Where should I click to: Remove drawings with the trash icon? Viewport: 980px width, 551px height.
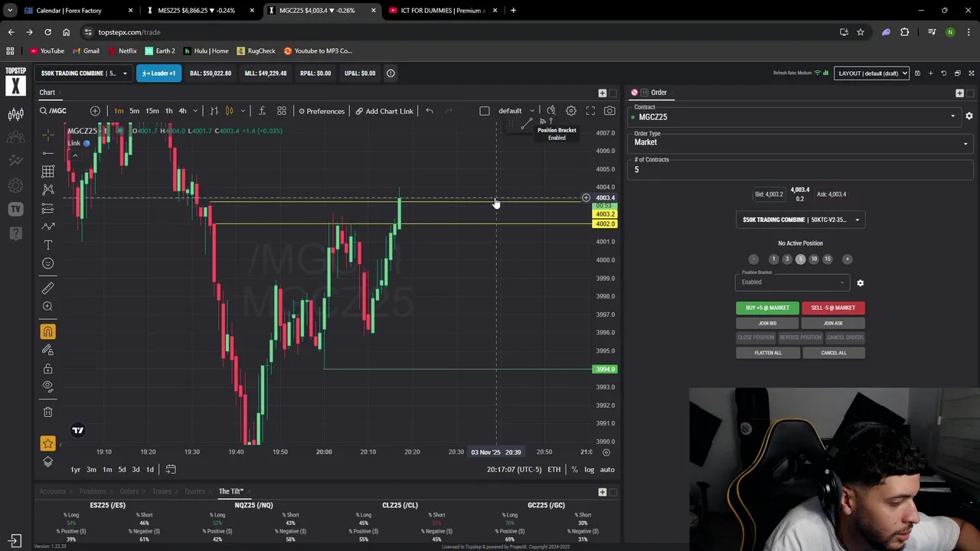[x=47, y=412]
